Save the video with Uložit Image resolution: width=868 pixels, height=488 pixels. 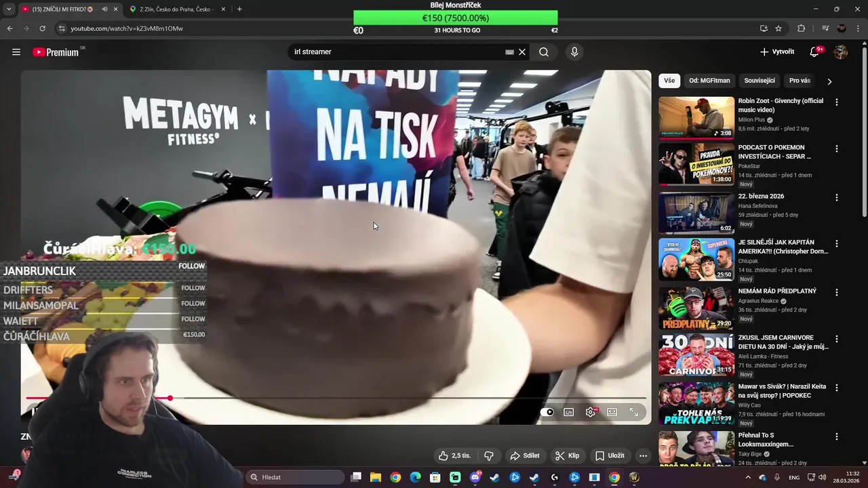[610, 455]
